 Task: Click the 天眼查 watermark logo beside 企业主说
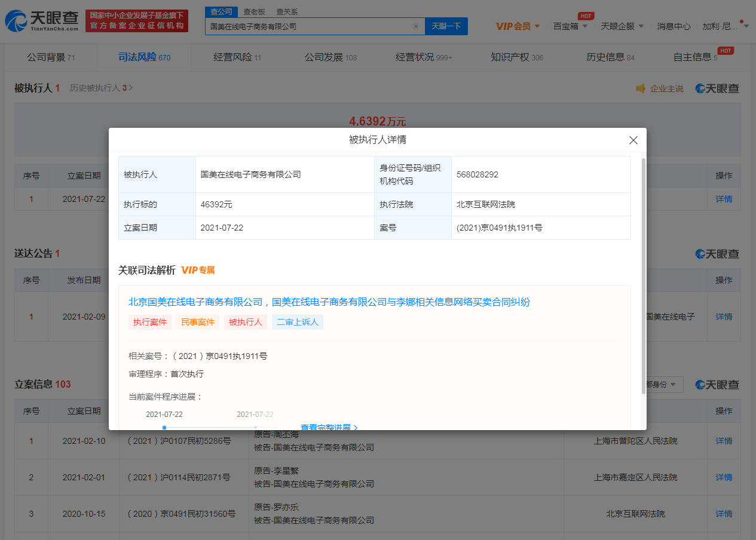tap(717, 88)
